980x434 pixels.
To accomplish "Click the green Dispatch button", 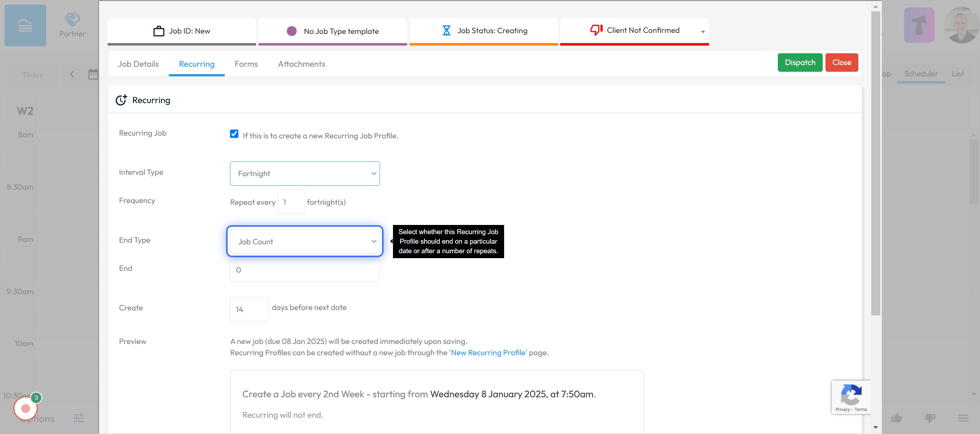I will tap(800, 63).
